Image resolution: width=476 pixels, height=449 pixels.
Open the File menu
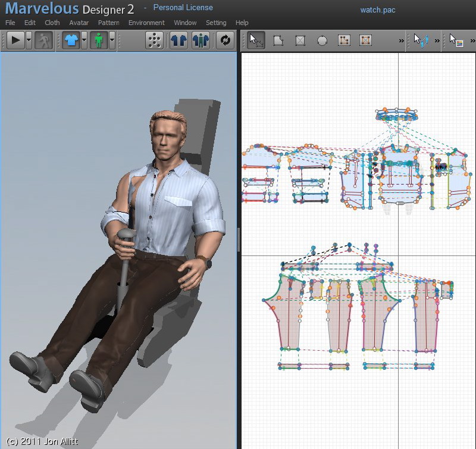coord(10,23)
